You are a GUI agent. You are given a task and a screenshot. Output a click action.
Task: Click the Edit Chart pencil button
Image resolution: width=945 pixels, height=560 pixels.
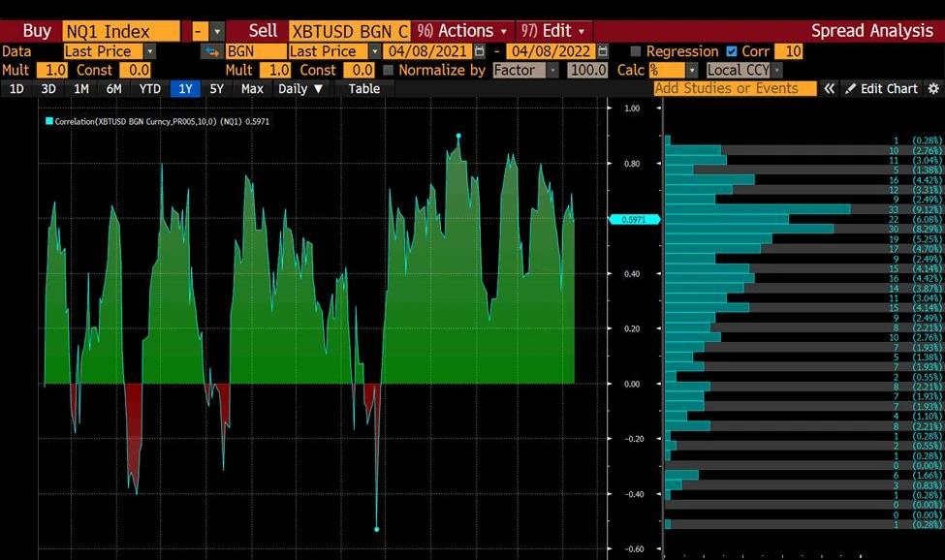coord(881,88)
